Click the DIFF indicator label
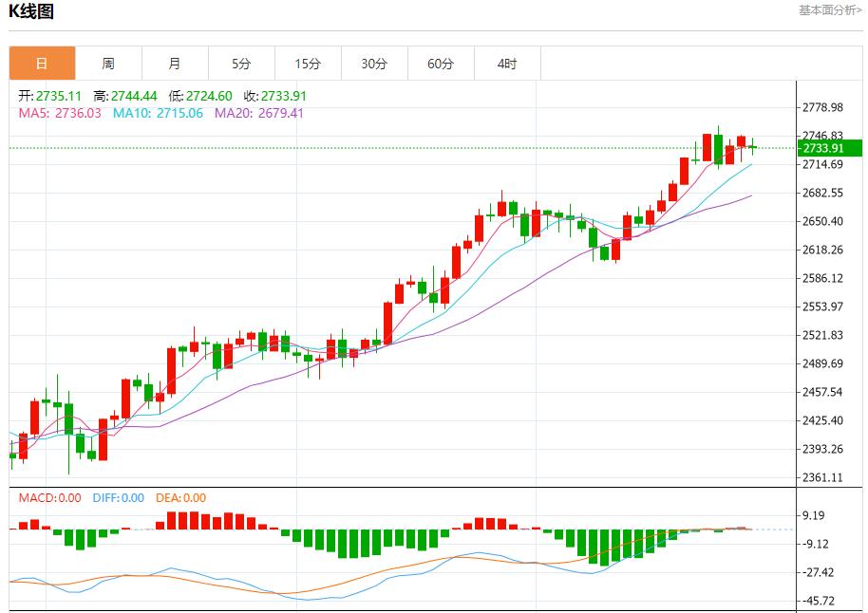 tap(118, 497)
